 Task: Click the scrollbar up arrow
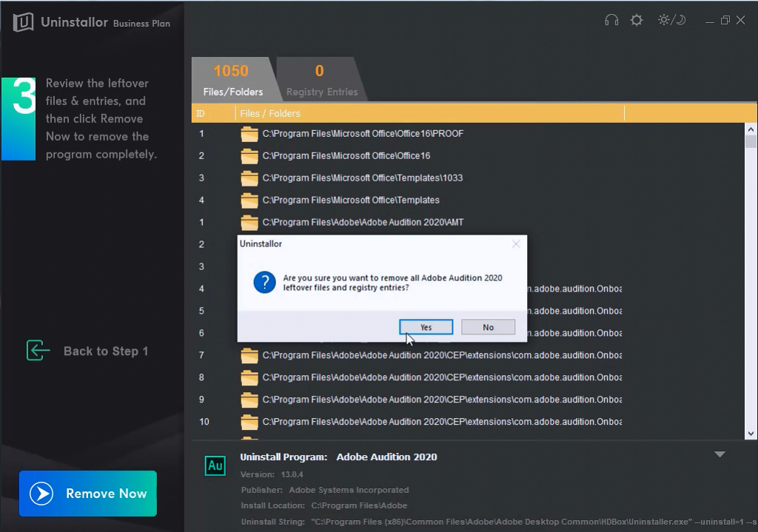[x=751, y=129]
